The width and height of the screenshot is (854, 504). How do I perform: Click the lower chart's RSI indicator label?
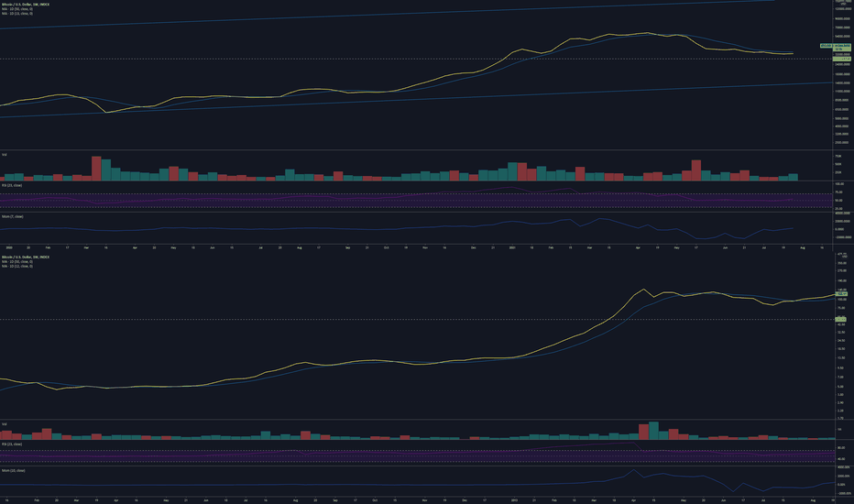click(x=12, y=444)
